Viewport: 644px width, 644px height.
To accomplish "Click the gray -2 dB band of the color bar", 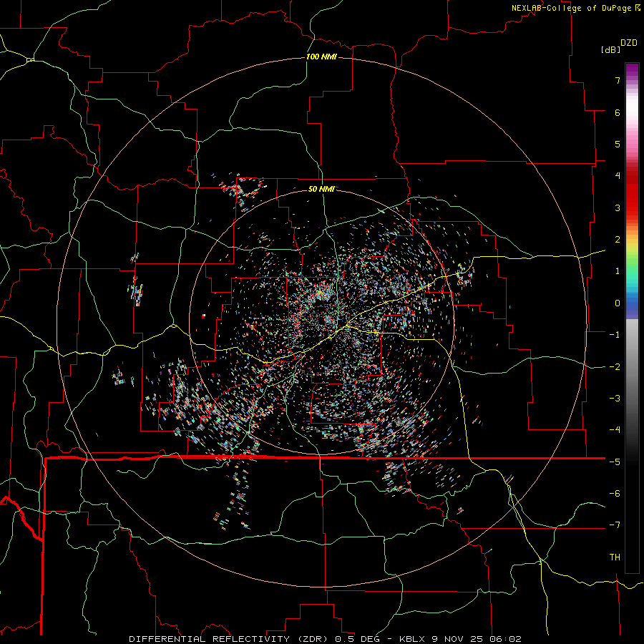I will [632, 367].
